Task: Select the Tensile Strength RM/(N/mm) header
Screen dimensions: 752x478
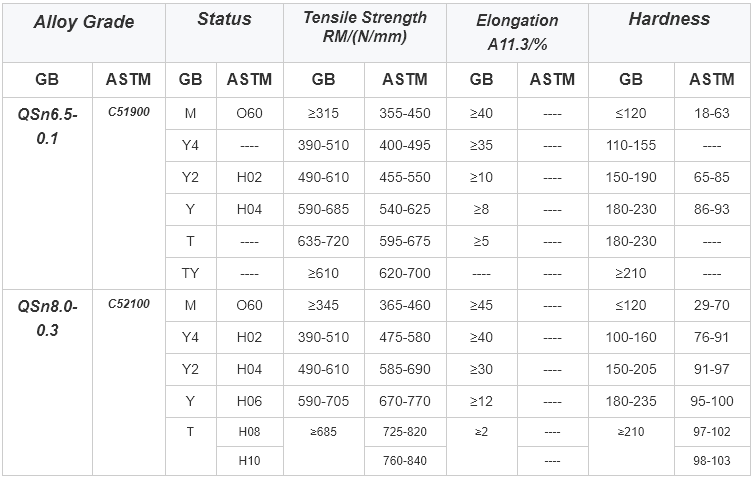Action: click(x=365, y=33)
